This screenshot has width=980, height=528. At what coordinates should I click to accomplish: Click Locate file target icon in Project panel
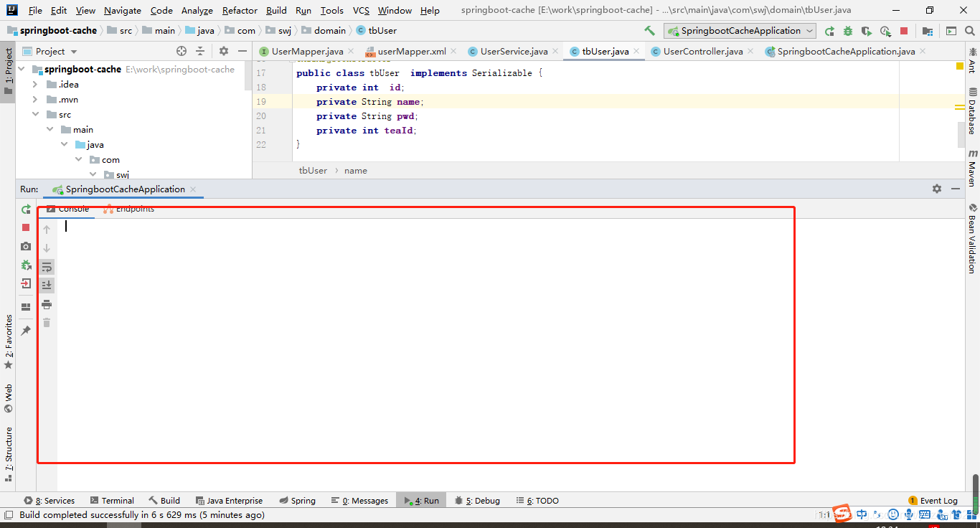[182, 51]
